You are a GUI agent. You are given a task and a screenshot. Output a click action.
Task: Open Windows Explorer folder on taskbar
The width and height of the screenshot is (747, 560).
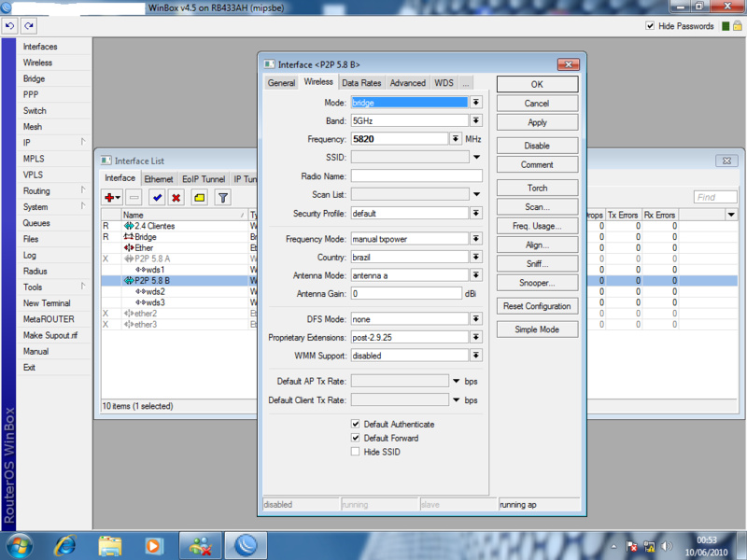[x=110, y=546]
